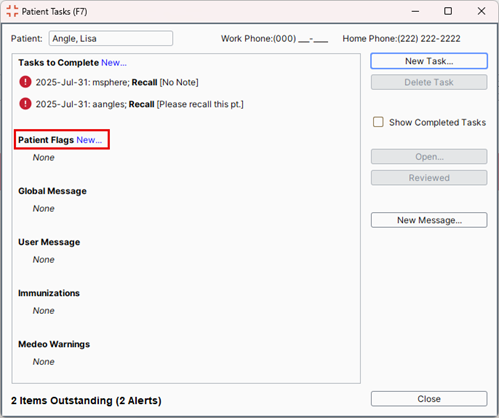Click the New link beside Patient Flags

(89, 140)
